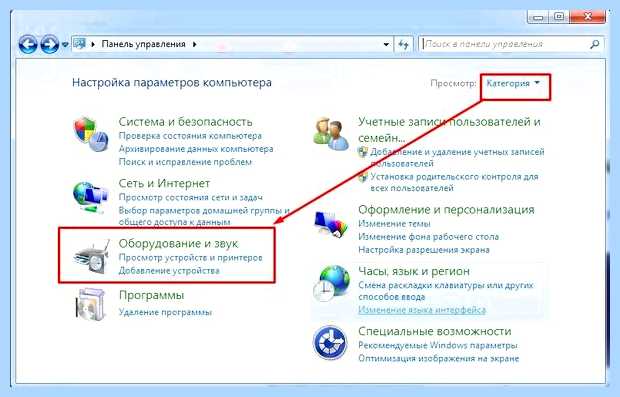Expand the arrow before 'Панель управления' breadcrumb
The width and height of the screenshot is (620, 397).
(93, 44)
